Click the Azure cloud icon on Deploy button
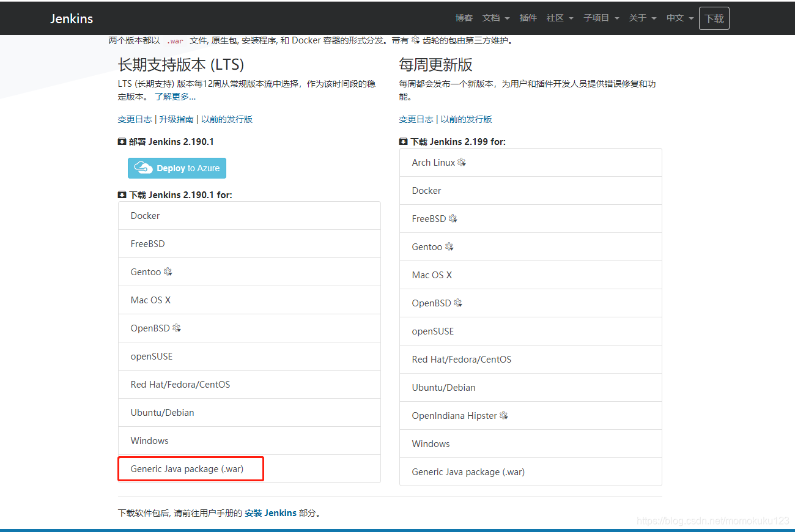Screen dimensions: 795x532 coord(143,167)
